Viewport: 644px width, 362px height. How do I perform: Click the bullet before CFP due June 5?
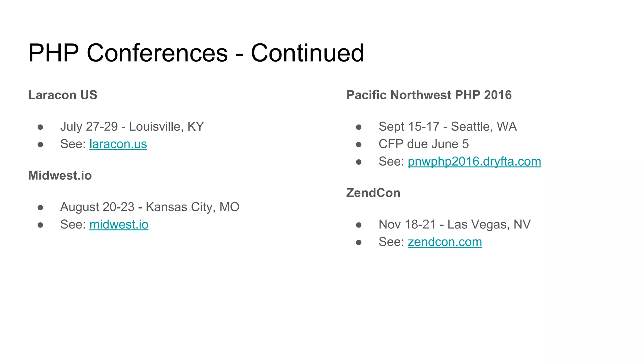[x=359, y=145]
